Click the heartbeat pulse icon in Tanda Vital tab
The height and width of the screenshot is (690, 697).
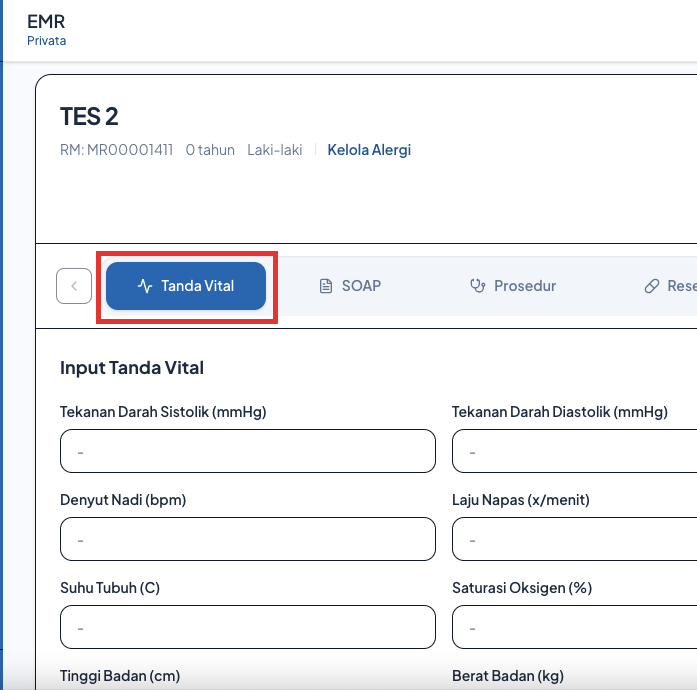pos(145,286)
